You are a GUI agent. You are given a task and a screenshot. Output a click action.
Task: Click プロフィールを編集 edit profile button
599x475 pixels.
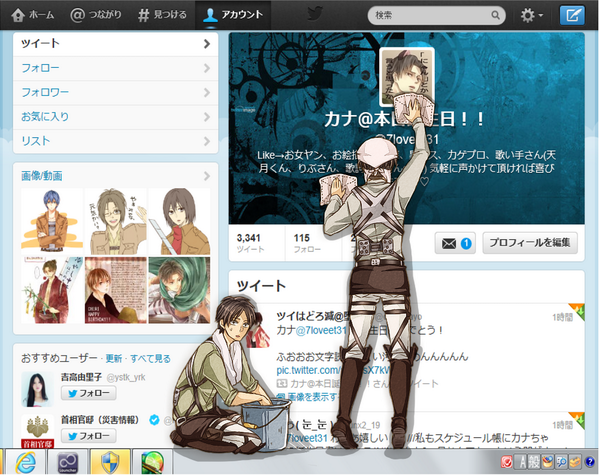(x=530, y=243)
